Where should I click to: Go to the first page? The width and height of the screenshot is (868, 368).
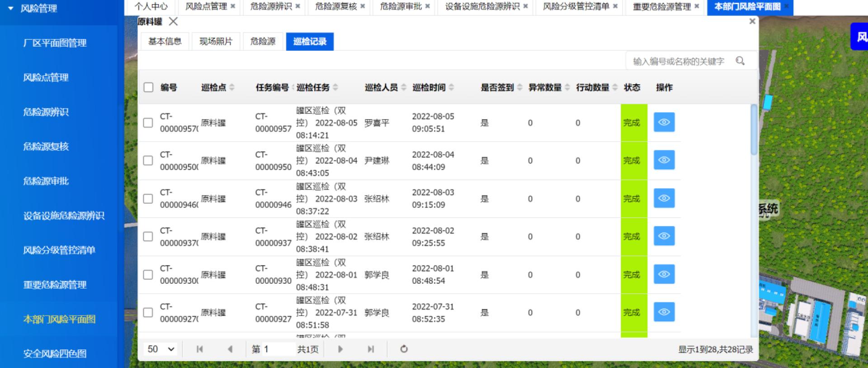point(199,349)
